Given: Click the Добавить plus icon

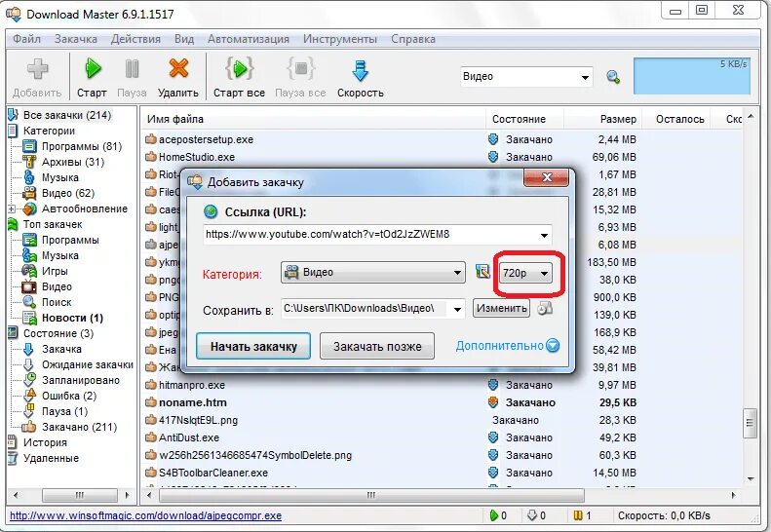Looking at the screenshot, I should [x=37, y=69].
